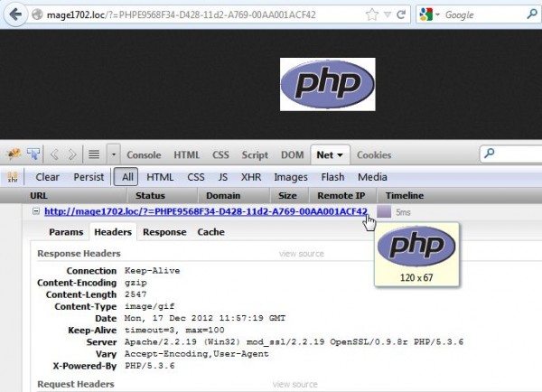Image resolution: width=542 pixels, height=392 pixels.
Task: Toggle the Persist button
Action: pyautogui.click(x=89, y=177)
